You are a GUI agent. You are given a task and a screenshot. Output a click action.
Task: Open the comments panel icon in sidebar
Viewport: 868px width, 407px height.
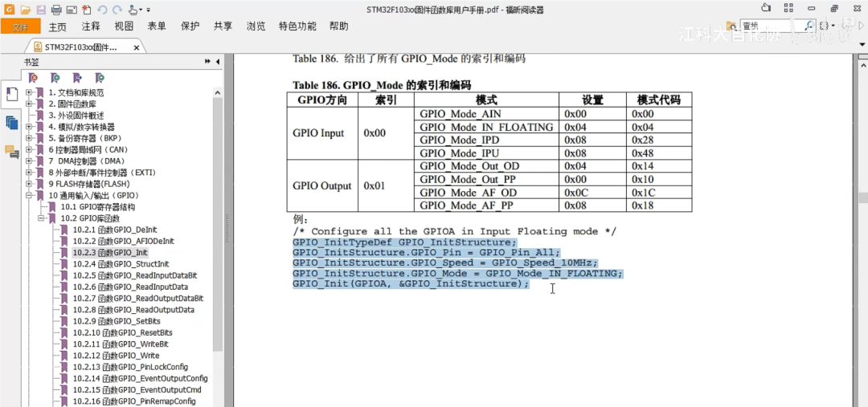[x=11, y=150]
